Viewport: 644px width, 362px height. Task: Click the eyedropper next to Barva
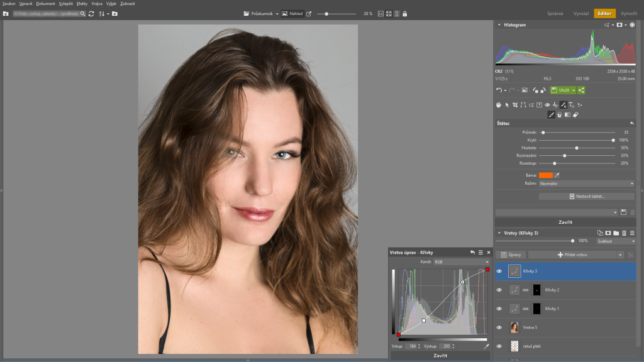pos(557,175)
